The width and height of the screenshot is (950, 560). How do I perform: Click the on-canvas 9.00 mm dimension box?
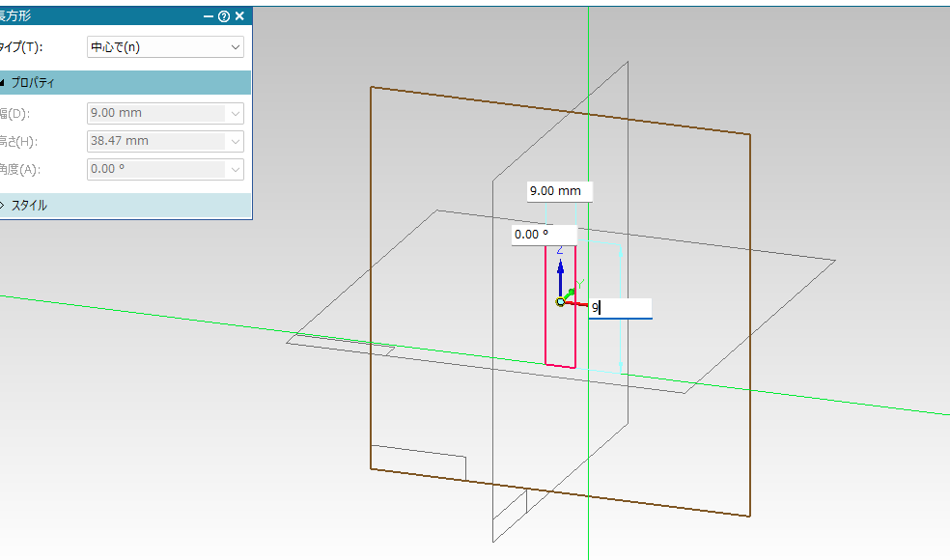[559, 191]
